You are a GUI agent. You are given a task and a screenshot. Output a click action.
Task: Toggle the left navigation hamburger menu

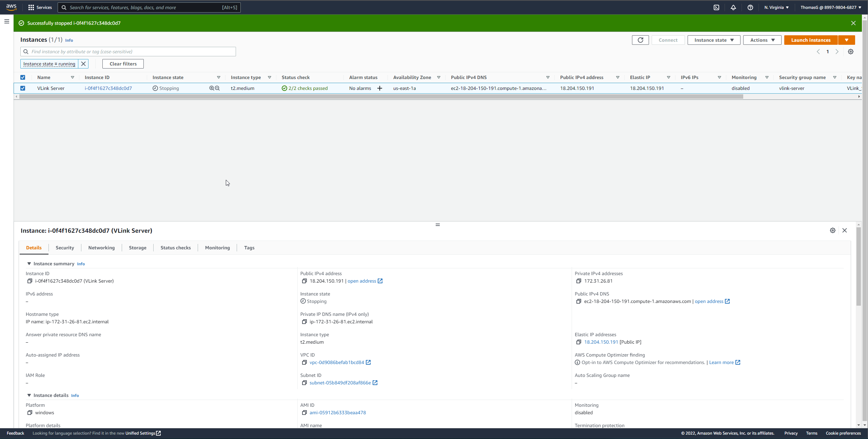(x=7, y=21)
